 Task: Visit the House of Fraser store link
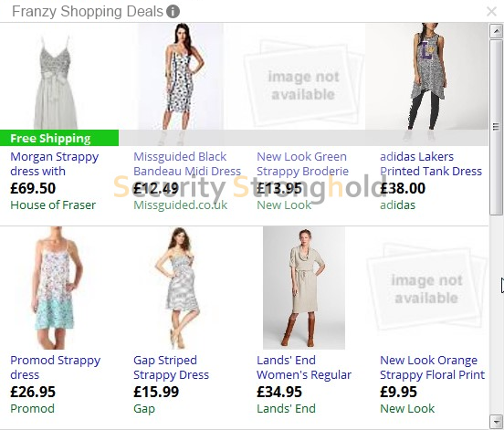(53, 205)
